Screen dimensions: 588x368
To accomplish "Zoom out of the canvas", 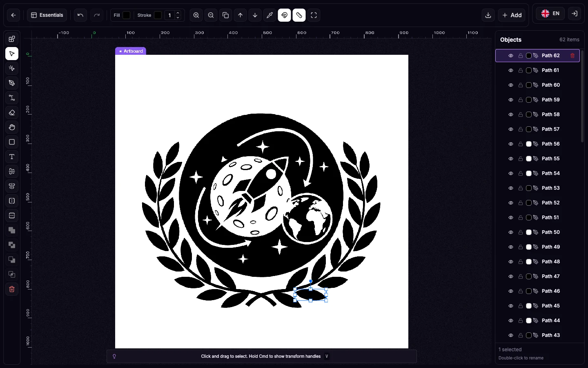I will (x=211, y=15).
